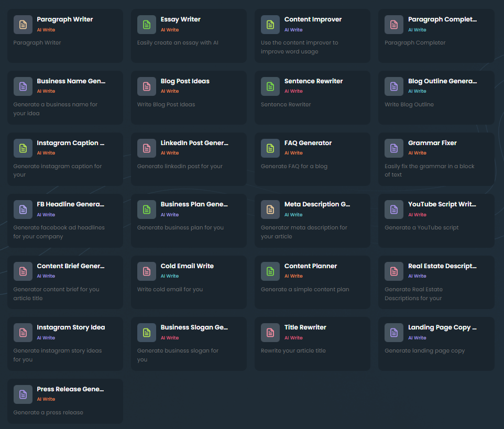This screenshot has height=429, width=504.
Task: Click the FAQ Generator icon
Action: [x=270, y=148]
